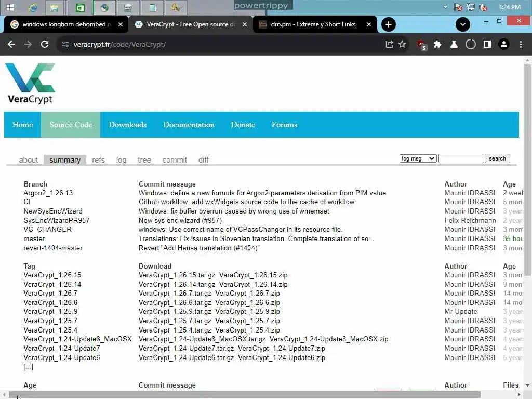The image size is (532, 399).
Task: Show hidden system tray icons
Action: pyautogui.click(x=445, y=7)
